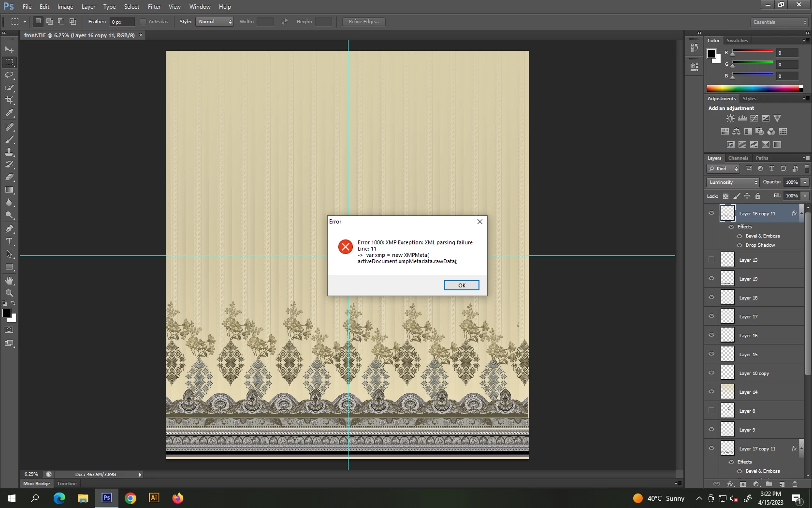
Task: Select the Crop tool
Action: coord(9,100)
